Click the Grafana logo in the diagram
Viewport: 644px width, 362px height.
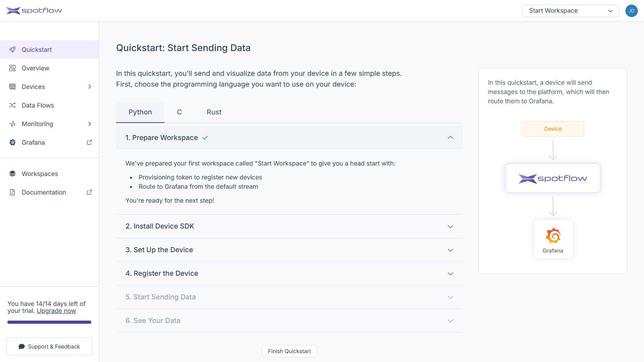(553, 236)
